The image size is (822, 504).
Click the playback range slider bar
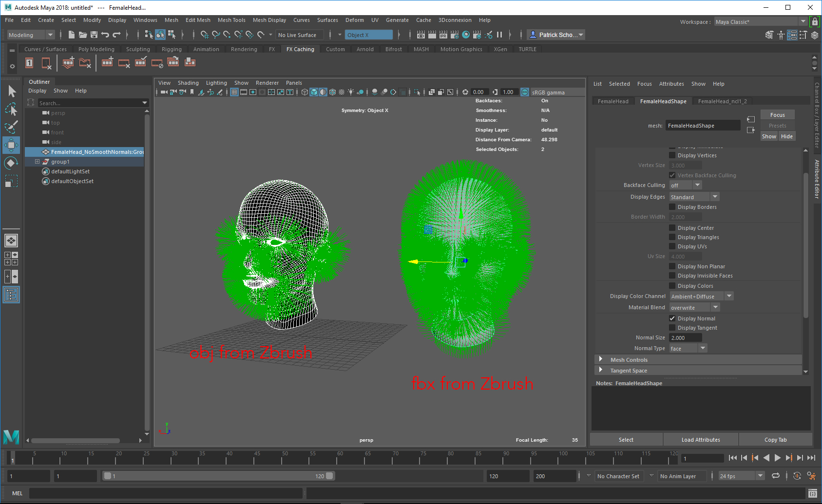[x=218, y=476]
